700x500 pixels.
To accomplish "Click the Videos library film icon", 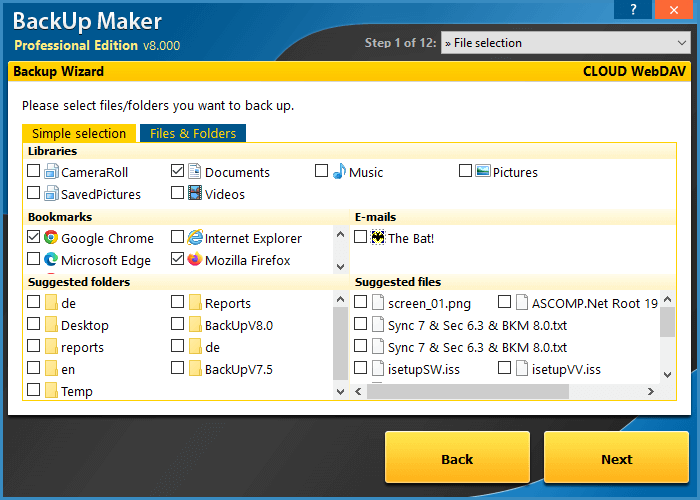I will [194, 194].
